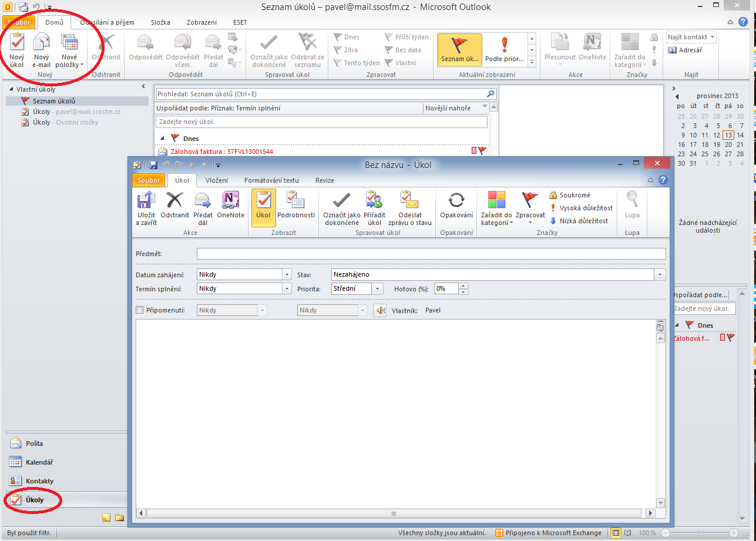The image size is (756, 541).
Task: Go to Kalendář in navigation pane
Action: click(x=66, y=462)
